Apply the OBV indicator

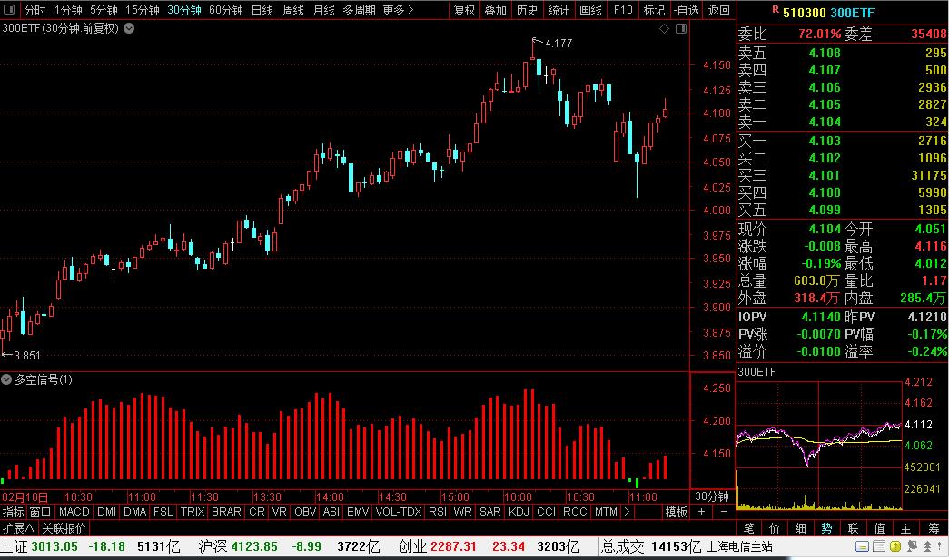(305, 512)
